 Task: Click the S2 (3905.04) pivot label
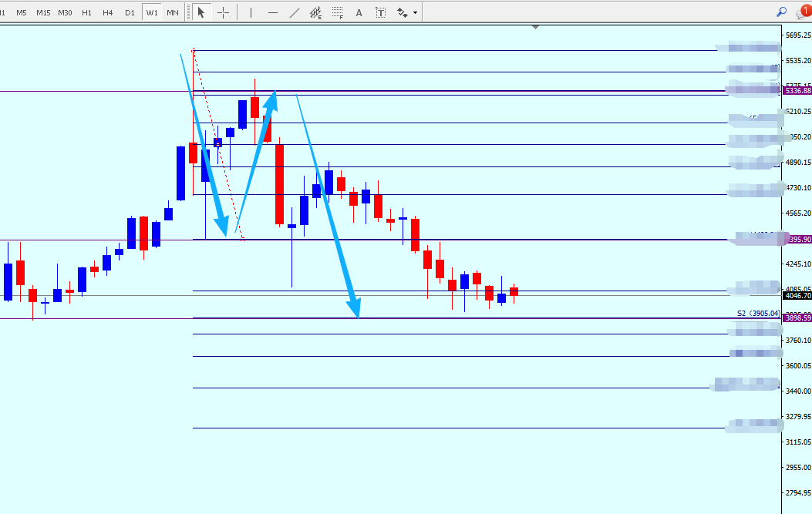pyautogui.click(x=759, y=313)
